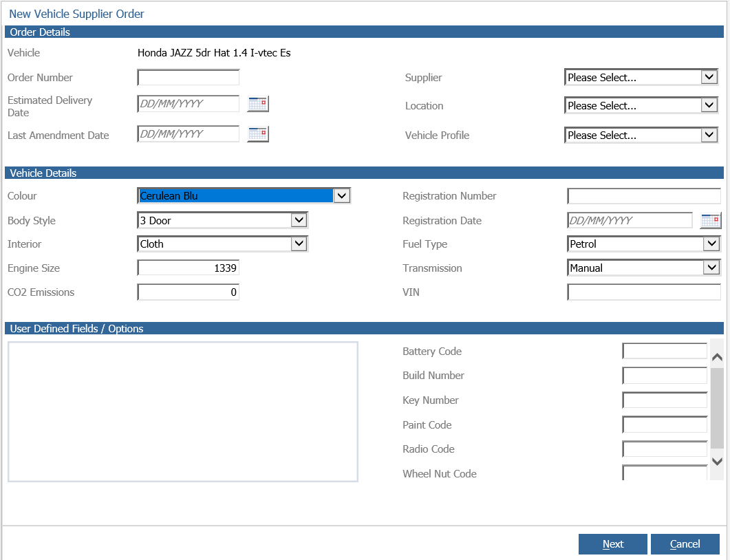Open the Colour dropdown showing Cerulean Blu
Image resolution: width=730 pixels, height=560 pixels.
tap(244, 195)
